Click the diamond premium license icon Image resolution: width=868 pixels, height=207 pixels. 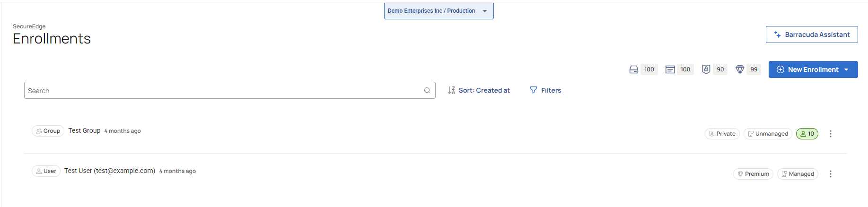[740, 69]
